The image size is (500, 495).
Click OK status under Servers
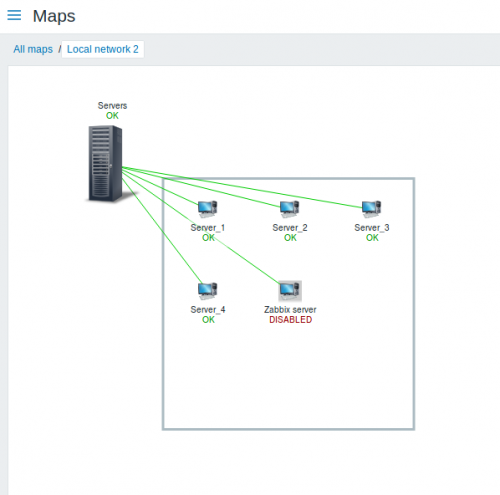tap(112, 116)
